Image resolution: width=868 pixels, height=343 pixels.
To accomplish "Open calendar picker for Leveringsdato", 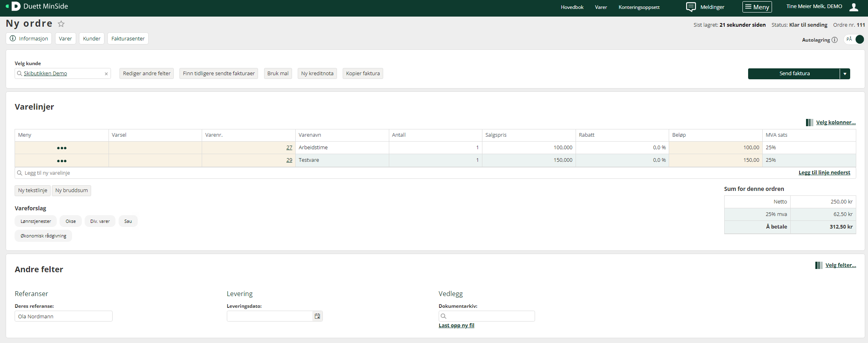I will coord(318,316).
